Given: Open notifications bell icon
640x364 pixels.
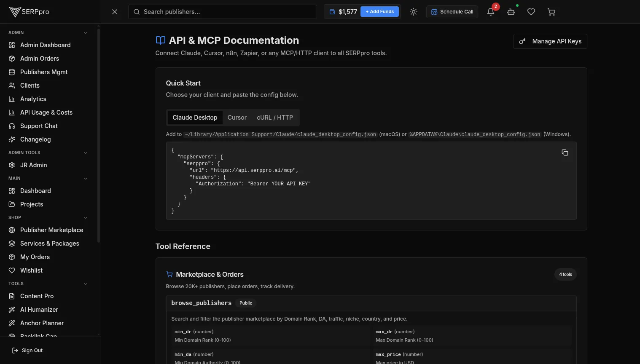Looking at the screenshot, I should (x=491, y=12).
